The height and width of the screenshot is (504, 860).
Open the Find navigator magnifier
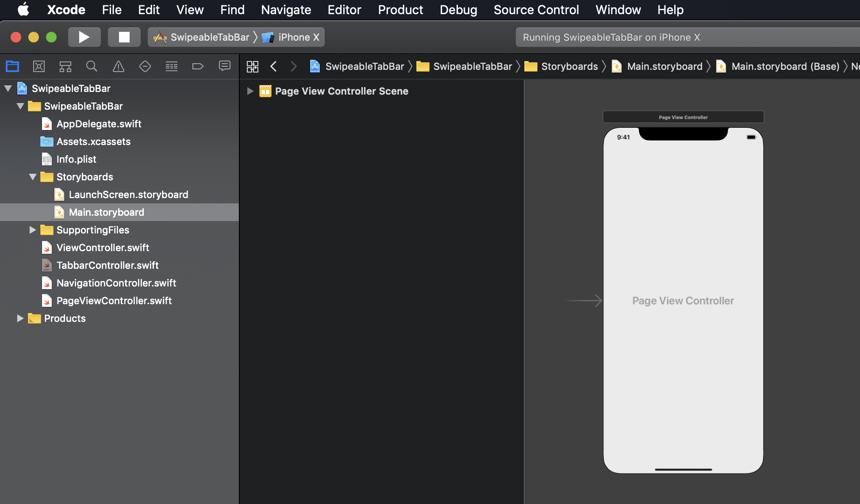click(x=92, y=66)
